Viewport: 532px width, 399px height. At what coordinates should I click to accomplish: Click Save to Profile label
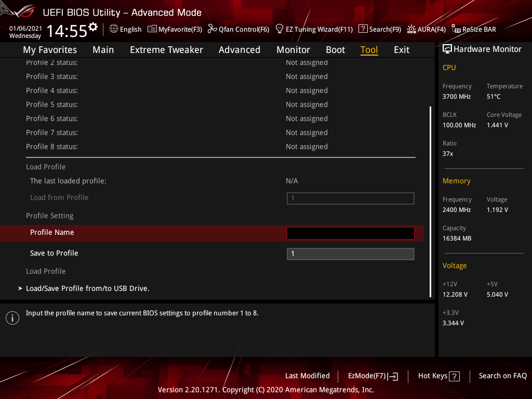(54, 253)
